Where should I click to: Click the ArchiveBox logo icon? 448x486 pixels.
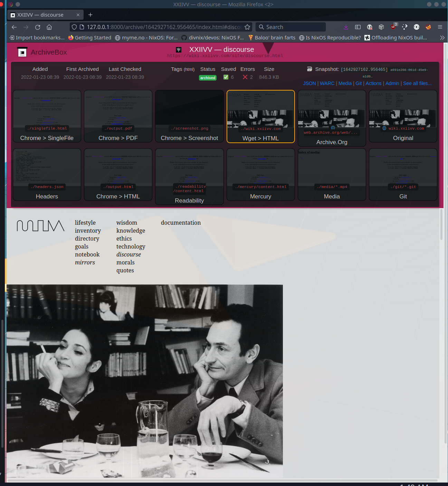(x=22, y=52)
